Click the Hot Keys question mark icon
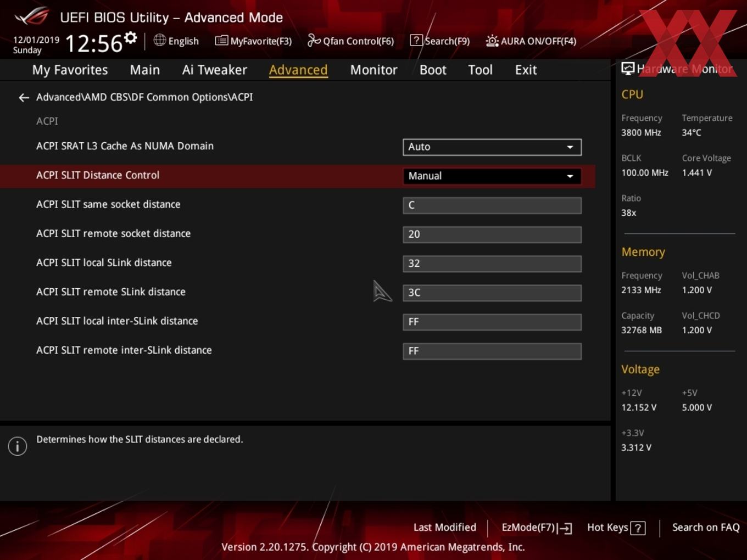 (x=638, y=528)
